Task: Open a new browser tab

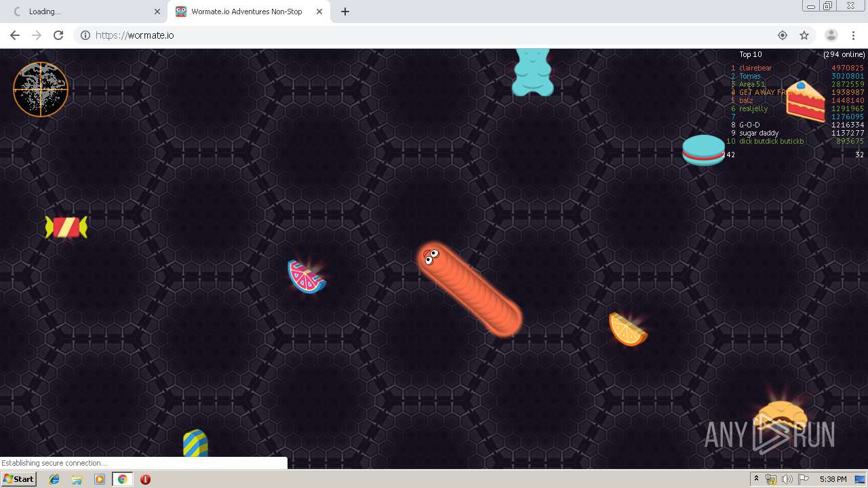Action: click(x=345, y=12)
